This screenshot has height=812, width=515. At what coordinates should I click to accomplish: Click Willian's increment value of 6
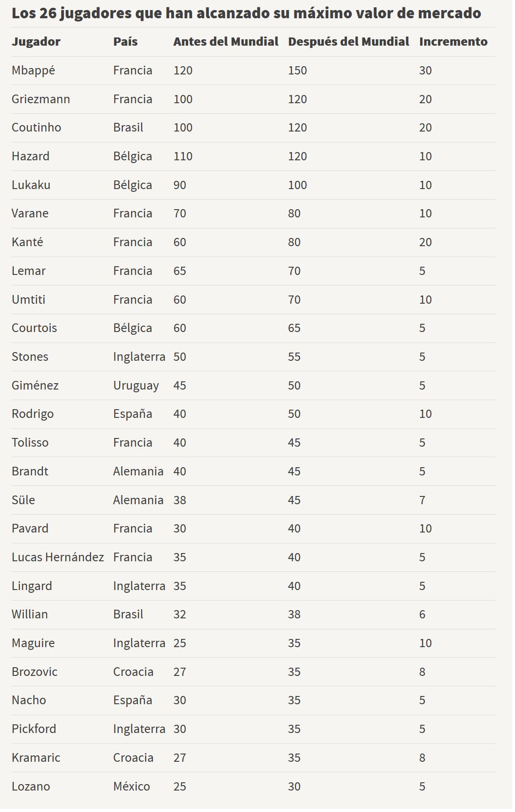pos(422,614)
